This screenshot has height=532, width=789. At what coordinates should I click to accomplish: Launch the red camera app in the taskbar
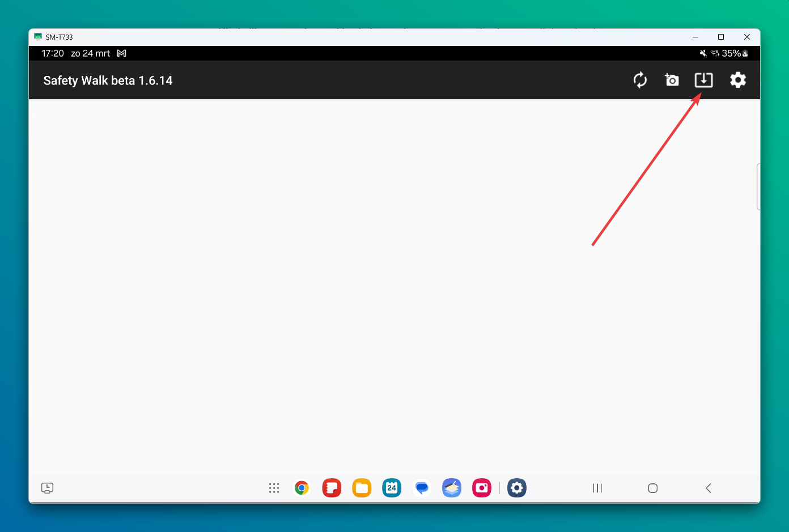[x=482, y=488]
